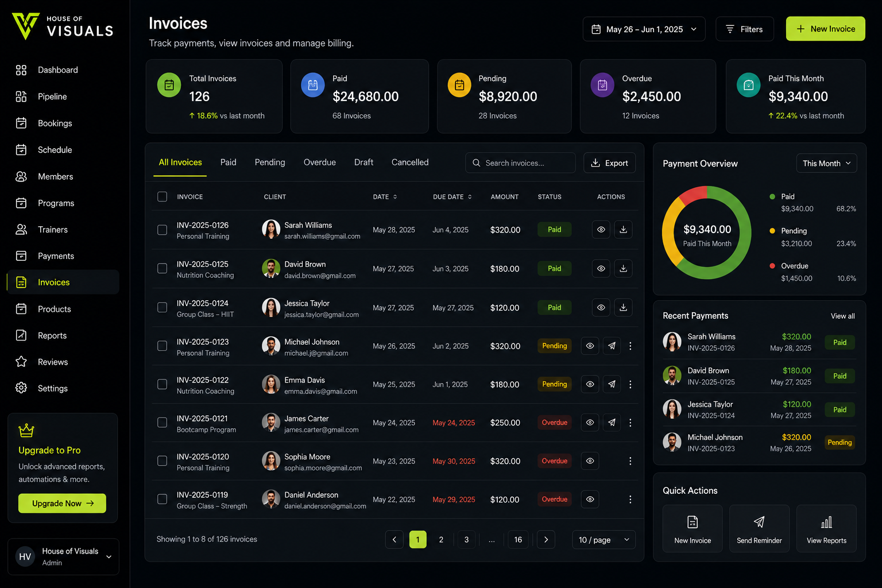Image resolution: width=882 pixels, height=588 pixels.
Task: Click the House of Visuals logo
Action: click(63, 26)
